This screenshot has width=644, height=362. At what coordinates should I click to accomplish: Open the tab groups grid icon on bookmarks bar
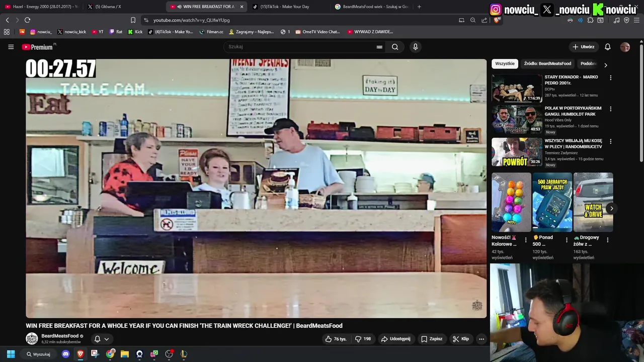(7, 32)
